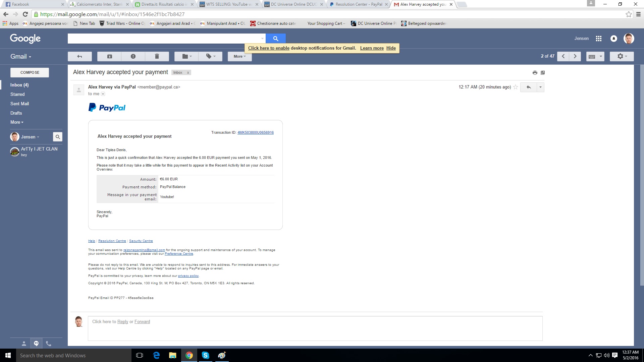Open the Hangouts conversations icon
The height and width of the screenshot is (362, 644).
(36, 344)
